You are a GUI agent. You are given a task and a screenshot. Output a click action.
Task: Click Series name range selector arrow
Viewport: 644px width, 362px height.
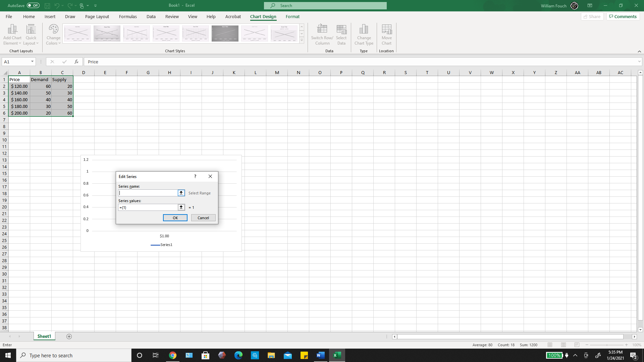(181, 193)
